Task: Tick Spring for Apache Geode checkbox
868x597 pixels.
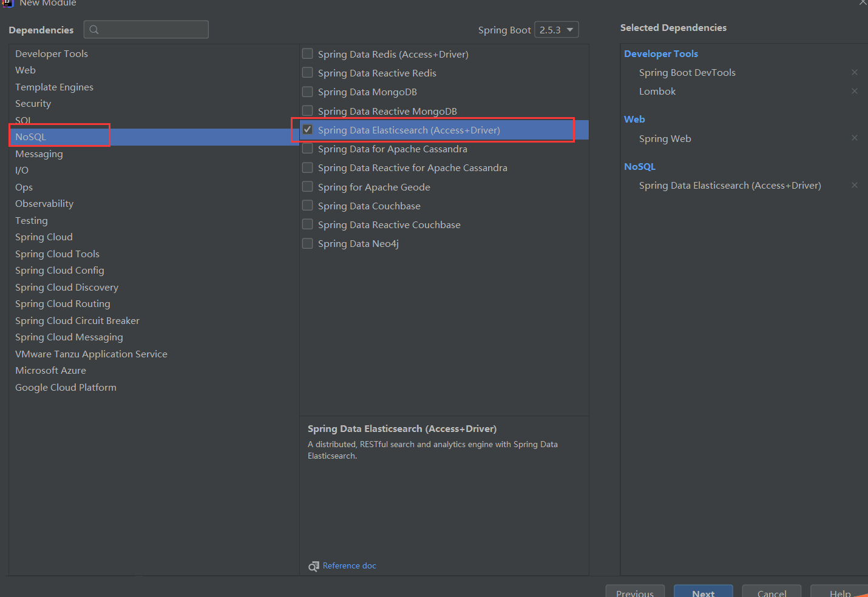Action: (308, 186)
